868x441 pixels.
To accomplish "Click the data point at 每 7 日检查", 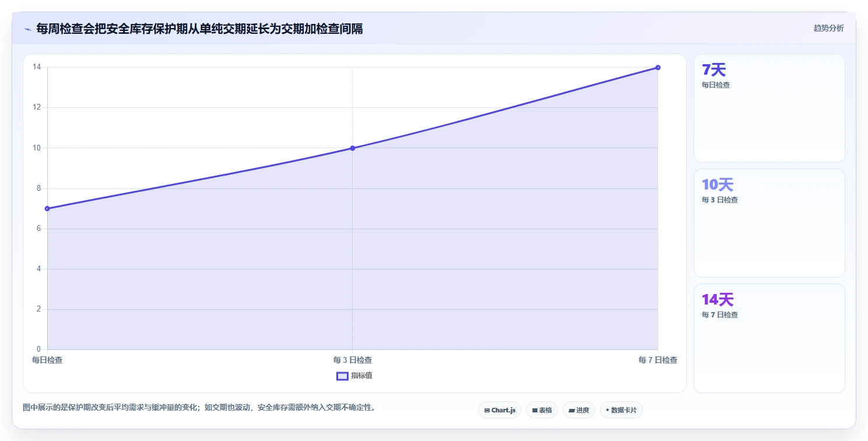I will click(658, 67).
